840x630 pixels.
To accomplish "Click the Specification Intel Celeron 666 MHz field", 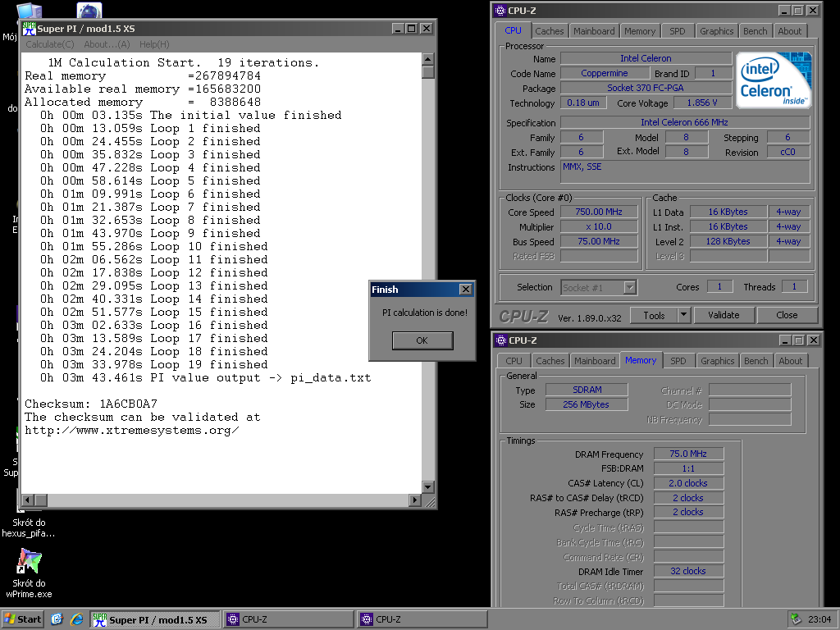I will coord(685,123).
